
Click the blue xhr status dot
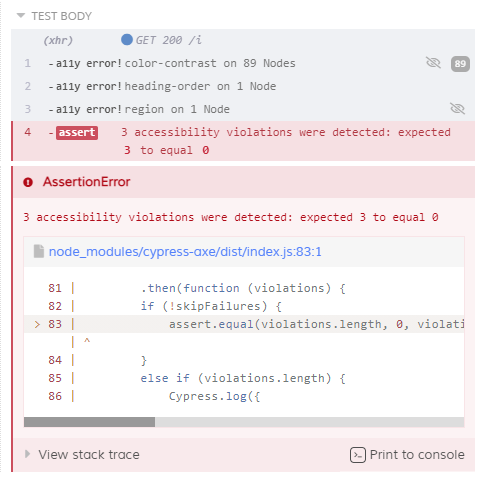coord(127,39)
